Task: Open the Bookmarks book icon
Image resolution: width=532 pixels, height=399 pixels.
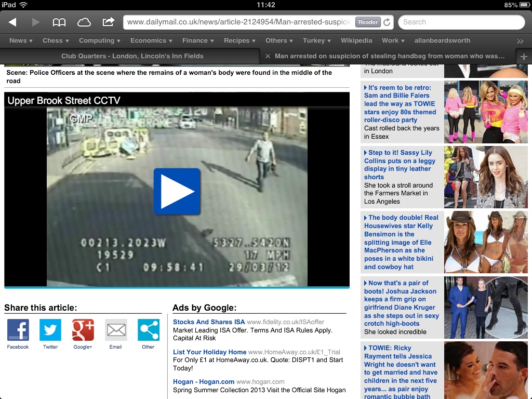Action: 59,22
